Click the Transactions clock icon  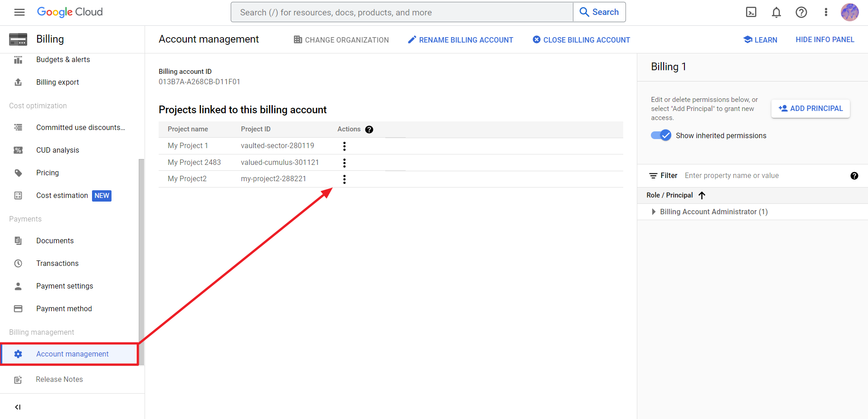point(18,263)
